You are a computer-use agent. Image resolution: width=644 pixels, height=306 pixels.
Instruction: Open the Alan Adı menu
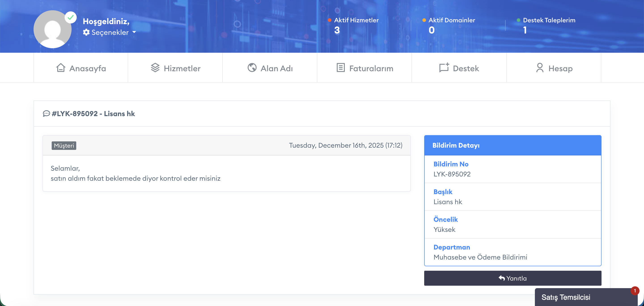[x=270, y=68]
